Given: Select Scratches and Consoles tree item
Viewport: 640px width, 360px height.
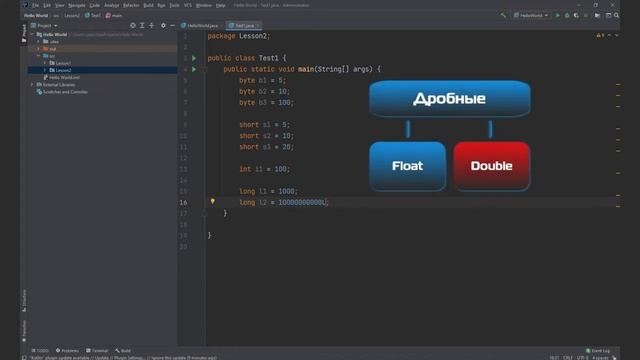Looking at the screenshot, I should click(x=62, y=92).
